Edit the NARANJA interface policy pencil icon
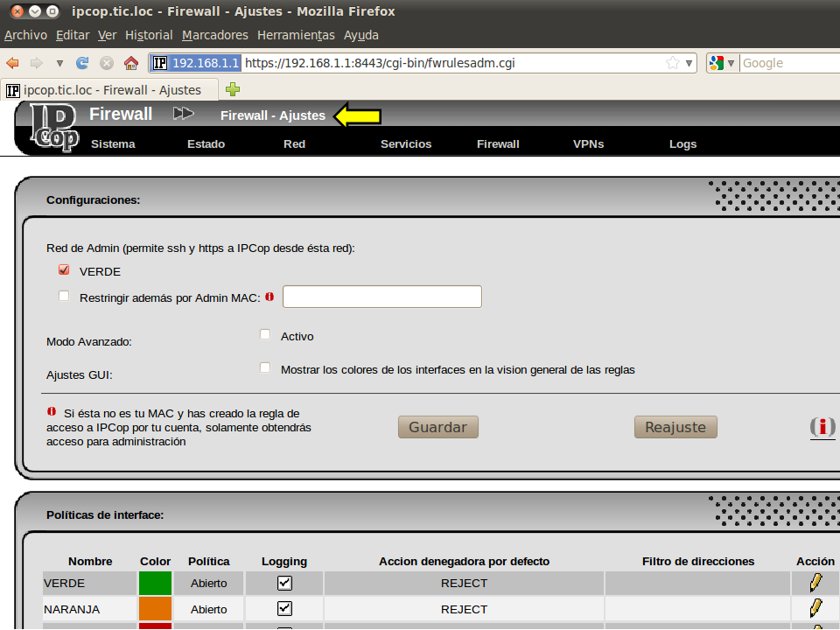840x630 pixels. point(815,608)
